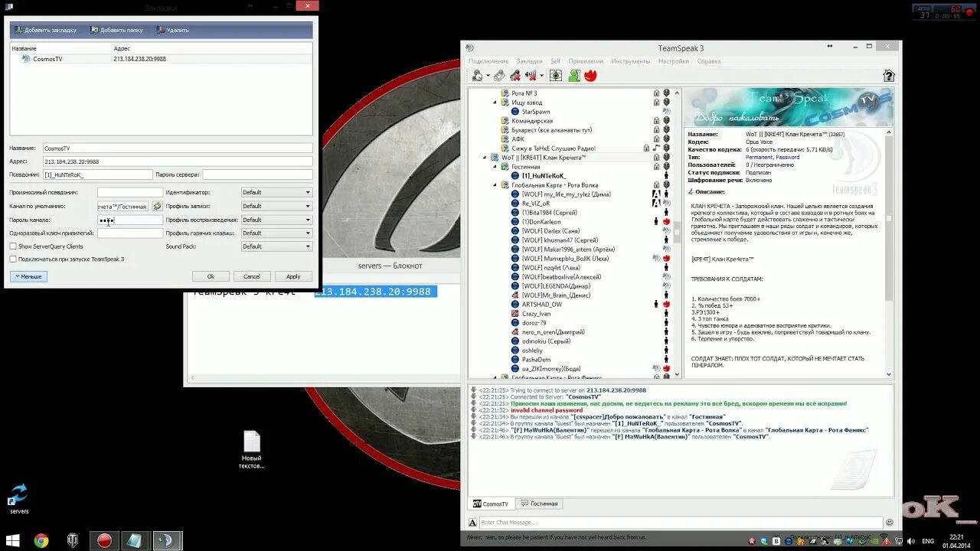Click the refresh icon beside default channel field
The image size is (980, 551).
(x=157, y=207)
